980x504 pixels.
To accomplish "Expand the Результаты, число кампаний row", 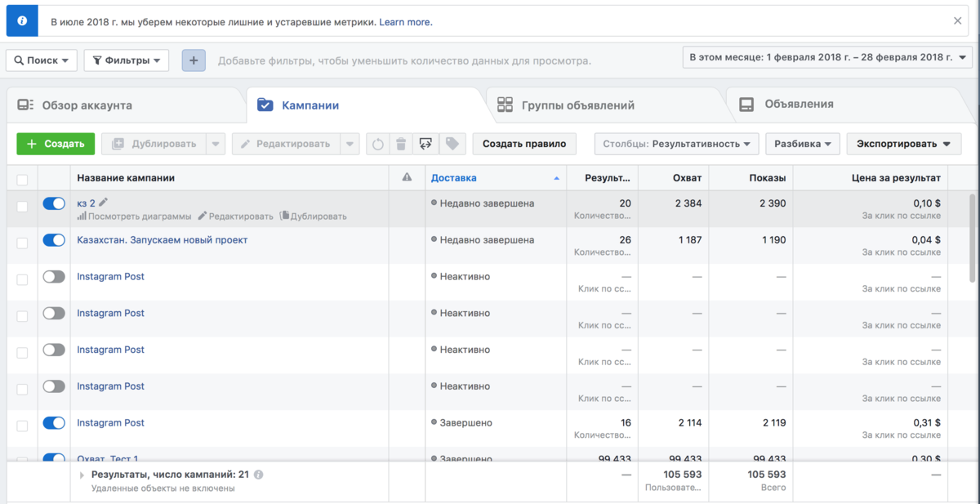I will coord(82,475).
